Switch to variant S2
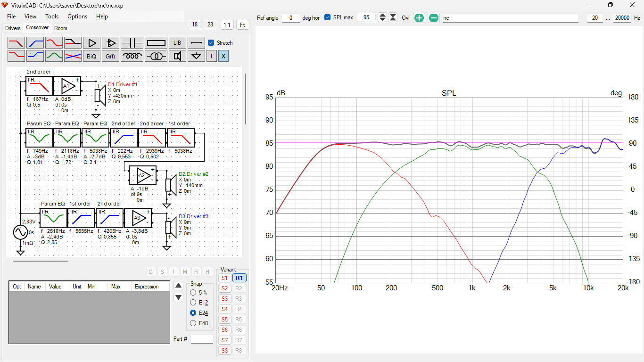644x362 pixels. (x=224, y=288)
